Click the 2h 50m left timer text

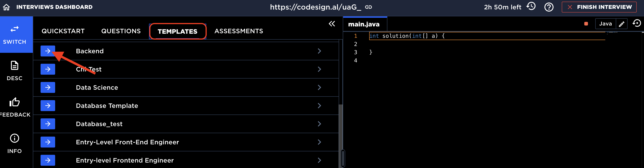[502, 7]
